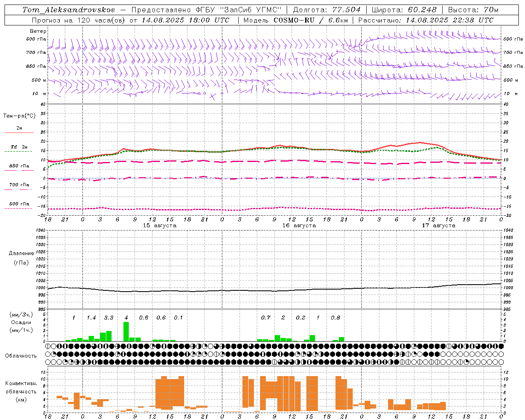Click the '850 гПа' temperature legend entry
Screen dimensions: 525x420
pos(19,166)
